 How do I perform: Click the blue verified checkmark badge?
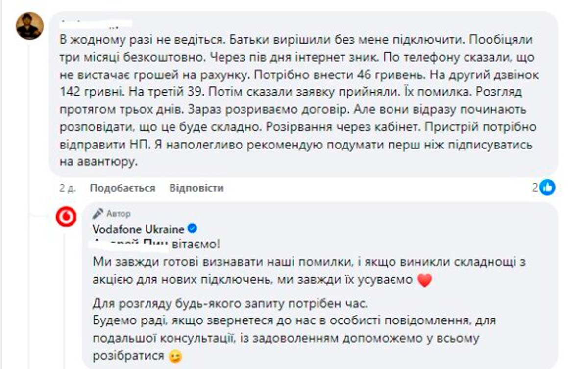point(193,228)
